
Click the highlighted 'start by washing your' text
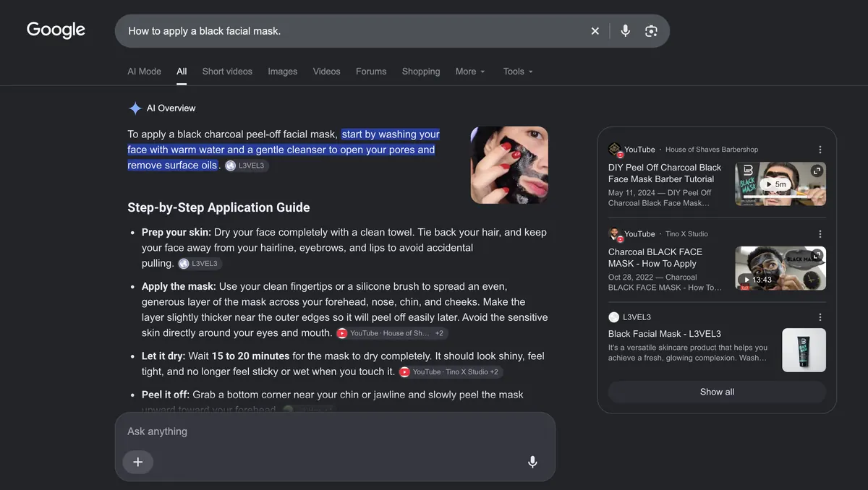coord(391,134)
